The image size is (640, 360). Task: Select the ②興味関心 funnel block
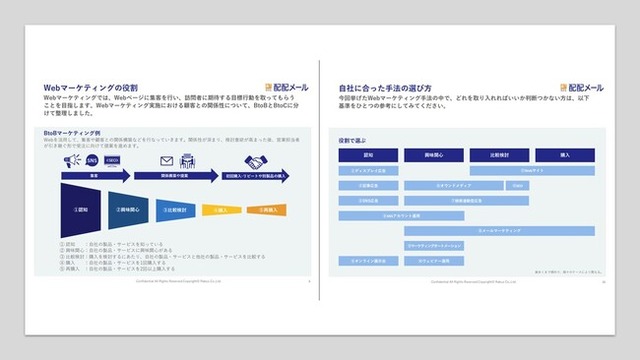(128, 210)
